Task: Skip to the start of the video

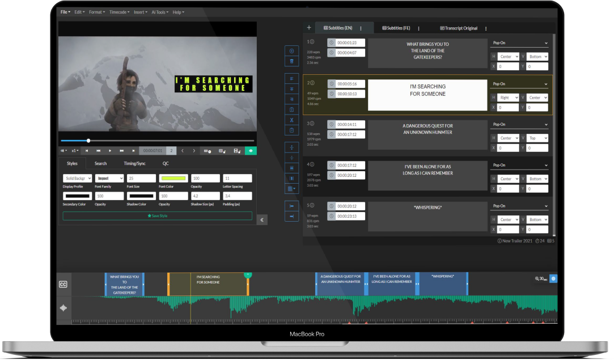Action: coord(87,151)
